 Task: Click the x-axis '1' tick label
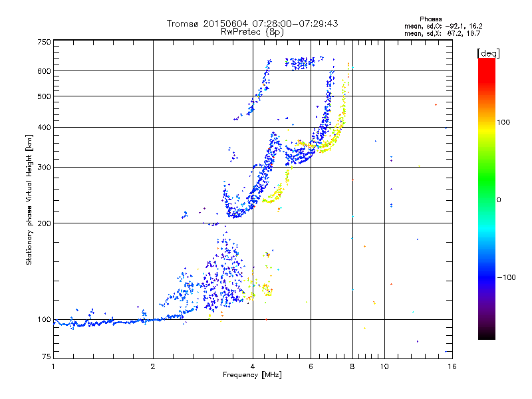[53, 366]
